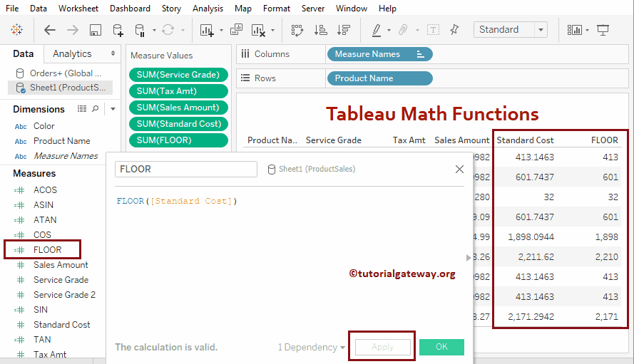Expand the 1 Dependency dropdown
634x364 pixels.
311,347
